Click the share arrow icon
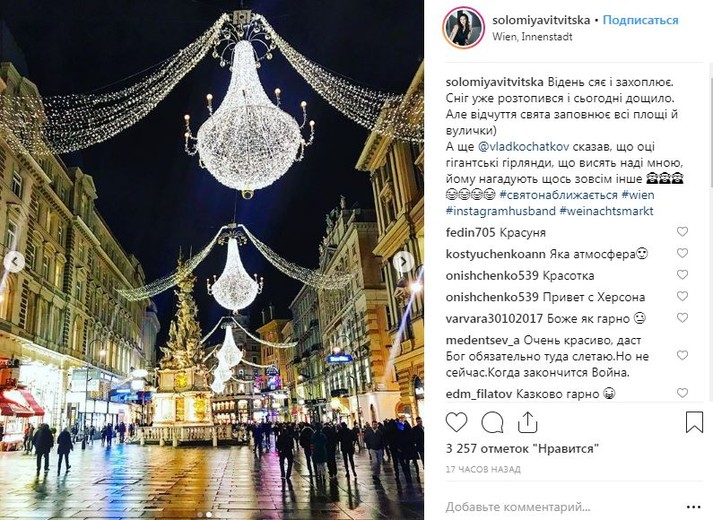 [527, 422]
